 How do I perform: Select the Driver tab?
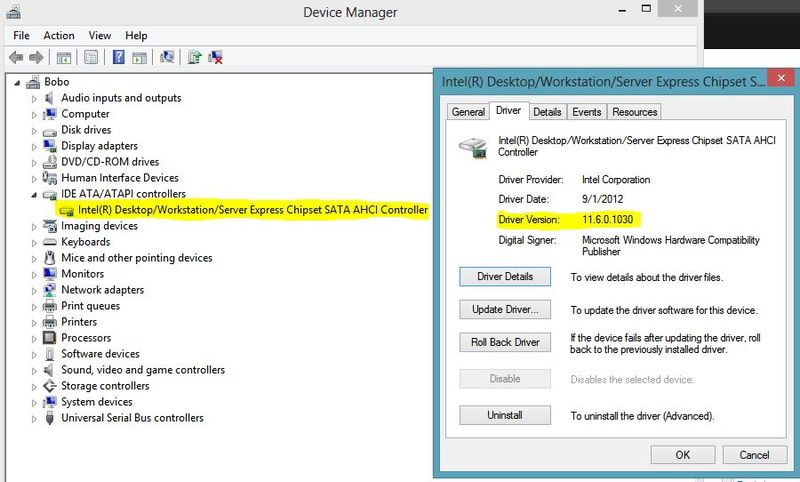pyautogui.click(x=508, y=111)
